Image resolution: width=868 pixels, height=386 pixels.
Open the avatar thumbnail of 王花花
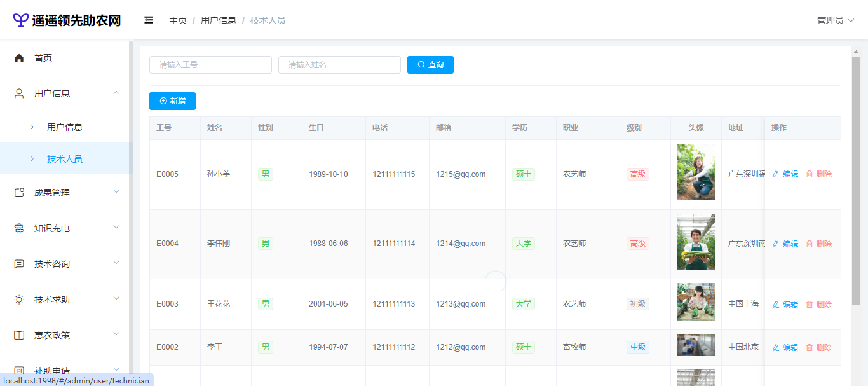pos(696,301)
